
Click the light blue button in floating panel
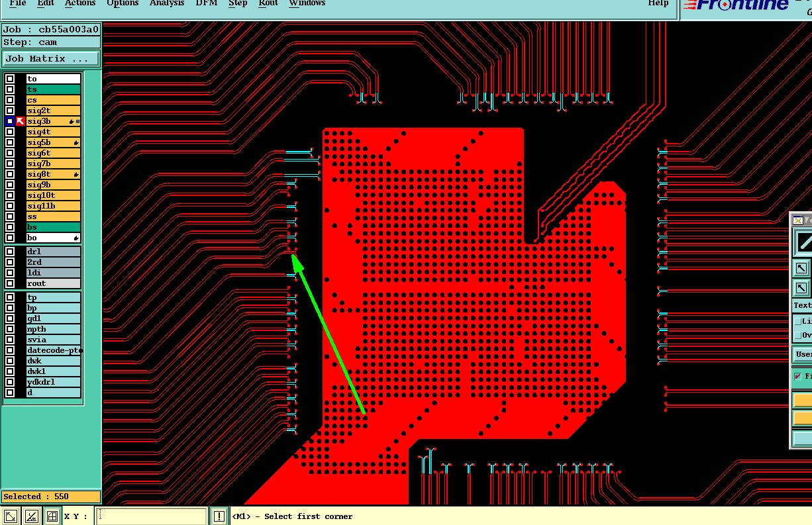pos(803,438)
